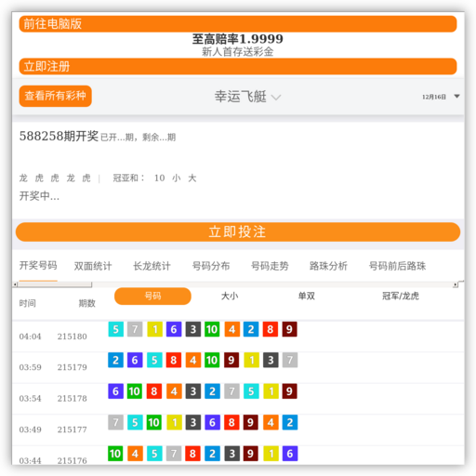This screenshot has height=476, width=476.
Task: Click yellow ball 1 in row 215177
Action: point(174,422)
